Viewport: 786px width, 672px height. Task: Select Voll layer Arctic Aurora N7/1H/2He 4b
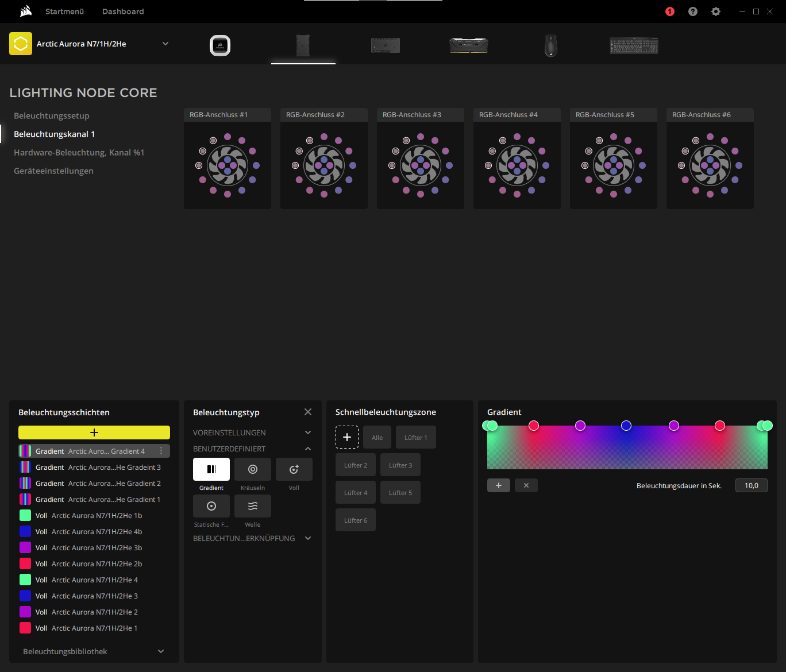94,531
